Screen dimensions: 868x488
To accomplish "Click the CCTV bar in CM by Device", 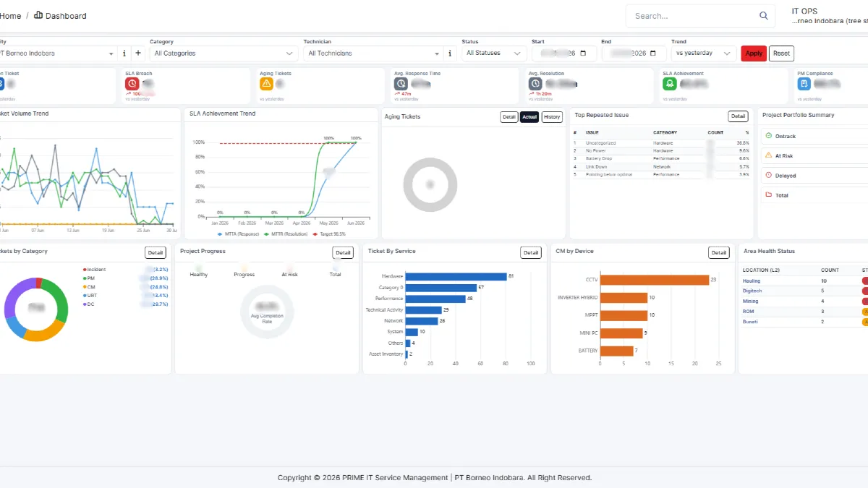I will (x=655, y=280).
